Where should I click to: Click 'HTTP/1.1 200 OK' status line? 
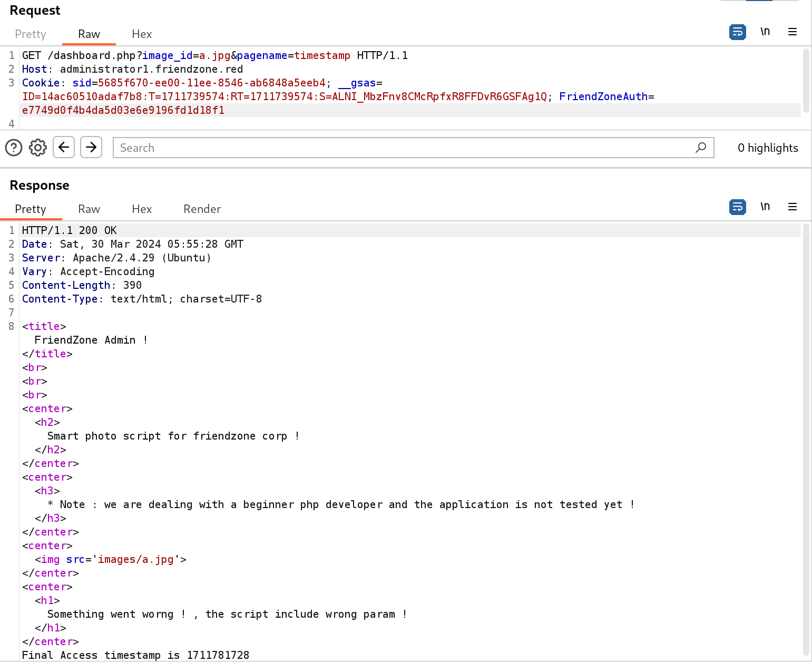[70, 230]
